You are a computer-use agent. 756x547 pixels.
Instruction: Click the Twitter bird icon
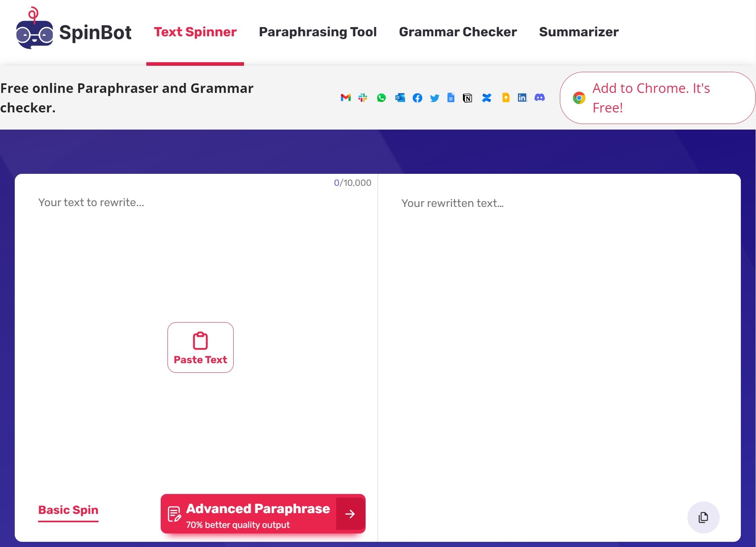(x=435, y=98)
